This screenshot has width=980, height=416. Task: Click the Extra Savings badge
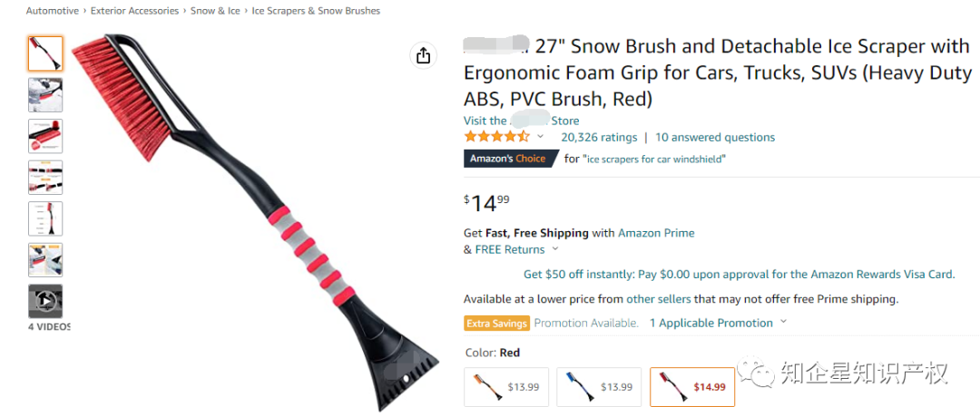[x=496, y=323]
